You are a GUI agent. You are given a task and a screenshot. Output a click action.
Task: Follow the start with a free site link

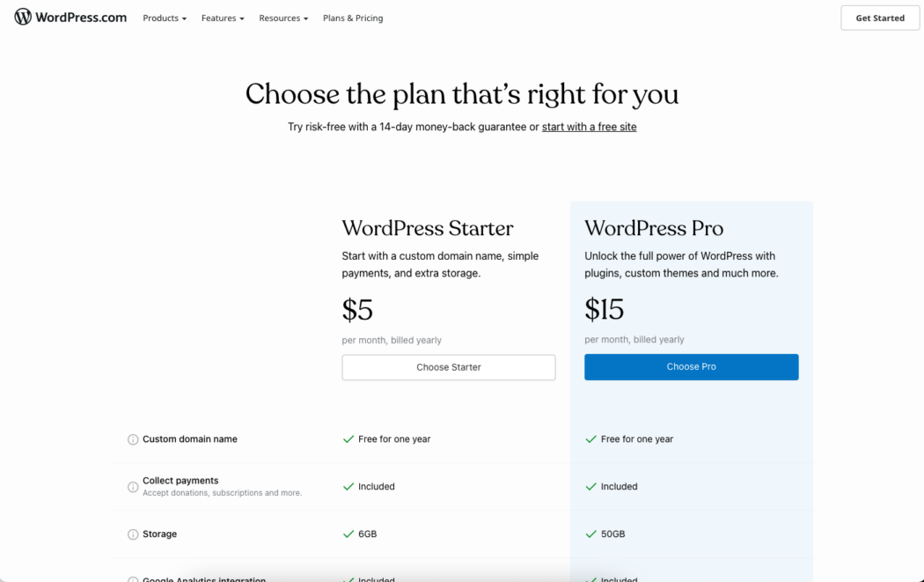pyautogui.click(x=590, y=127)
